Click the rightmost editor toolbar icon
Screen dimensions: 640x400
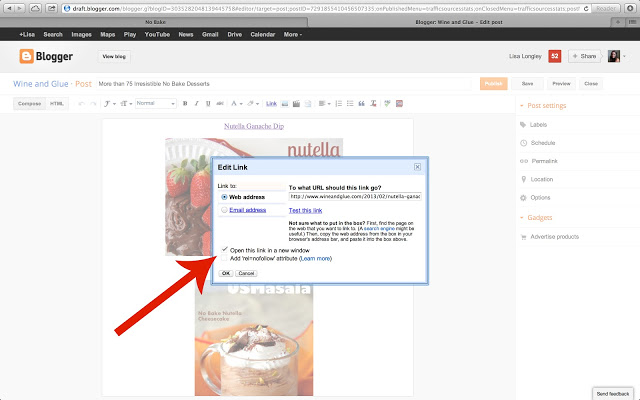pos(399,104)
